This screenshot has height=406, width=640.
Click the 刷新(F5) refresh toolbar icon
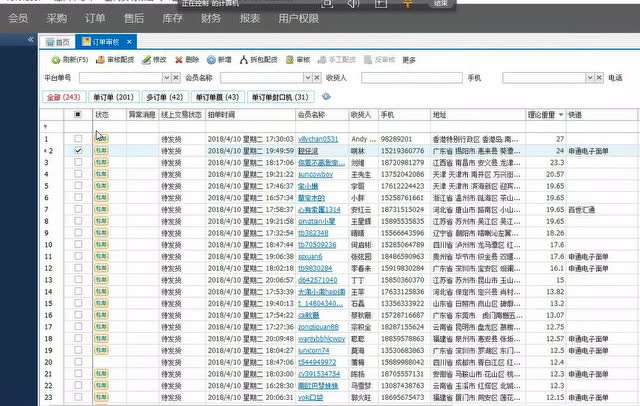(56, 60)
